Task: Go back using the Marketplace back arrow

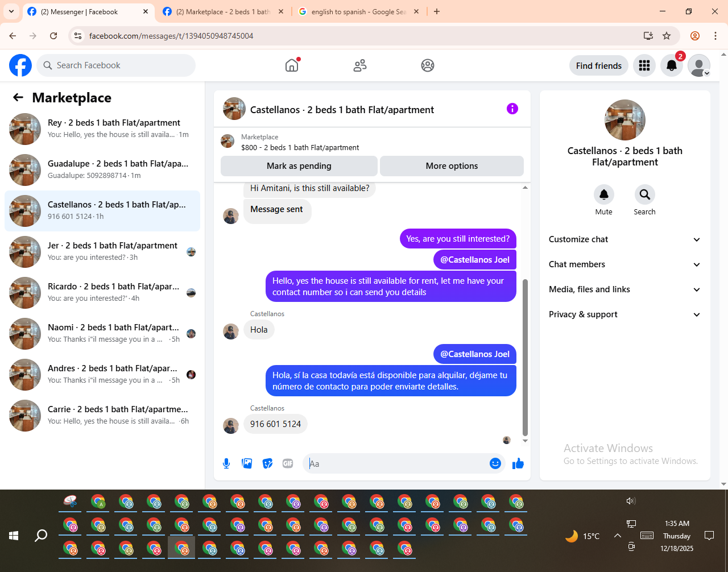Action: click(18, 97)
